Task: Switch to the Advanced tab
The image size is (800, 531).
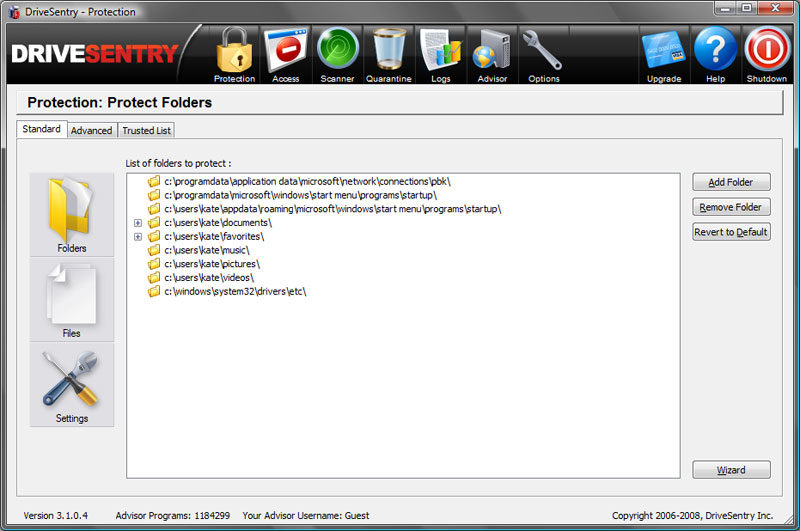Action: [x=91, y=131]
